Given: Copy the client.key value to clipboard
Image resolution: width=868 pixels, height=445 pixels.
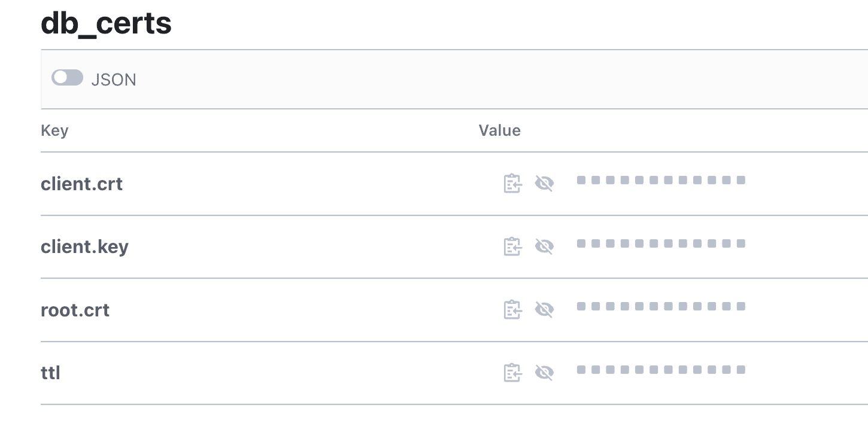Looking at the screenshot, I should tap(512, 246).
